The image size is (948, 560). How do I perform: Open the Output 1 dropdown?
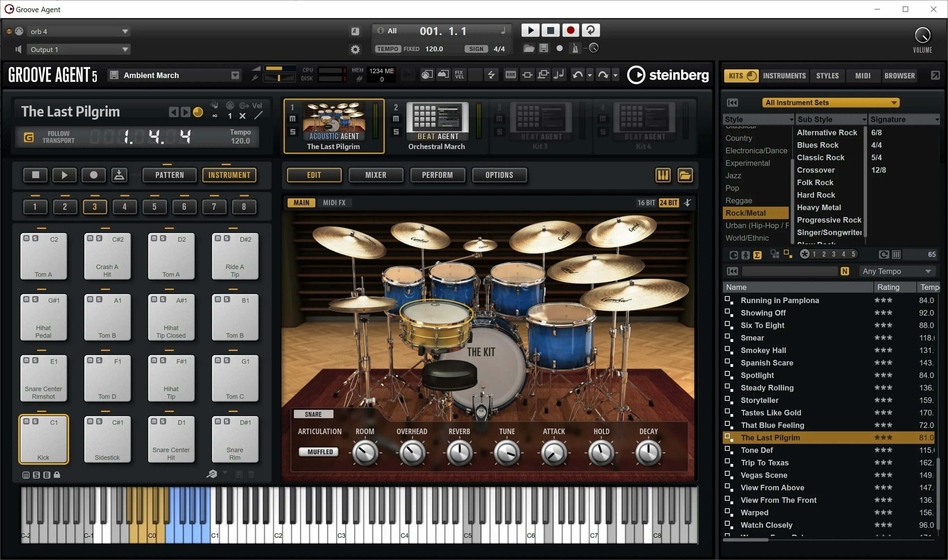click(78, 49)
